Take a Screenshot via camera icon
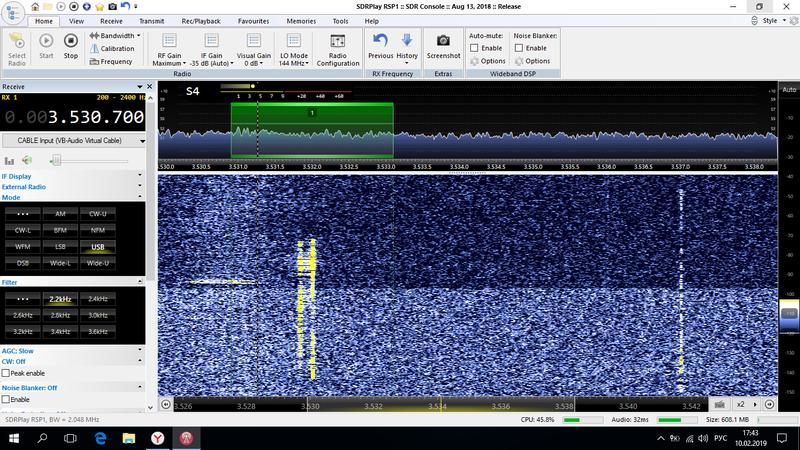 click(443, 46)
